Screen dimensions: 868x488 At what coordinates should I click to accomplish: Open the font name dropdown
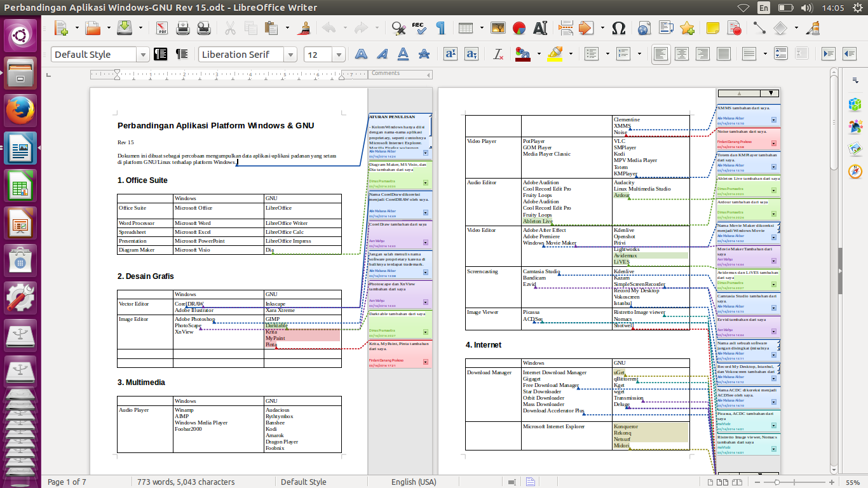[x=291, y=54]
